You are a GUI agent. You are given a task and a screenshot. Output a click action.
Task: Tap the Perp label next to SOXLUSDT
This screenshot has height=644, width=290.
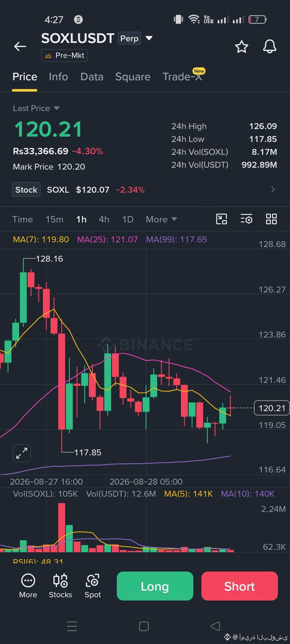tap(129, 38)
